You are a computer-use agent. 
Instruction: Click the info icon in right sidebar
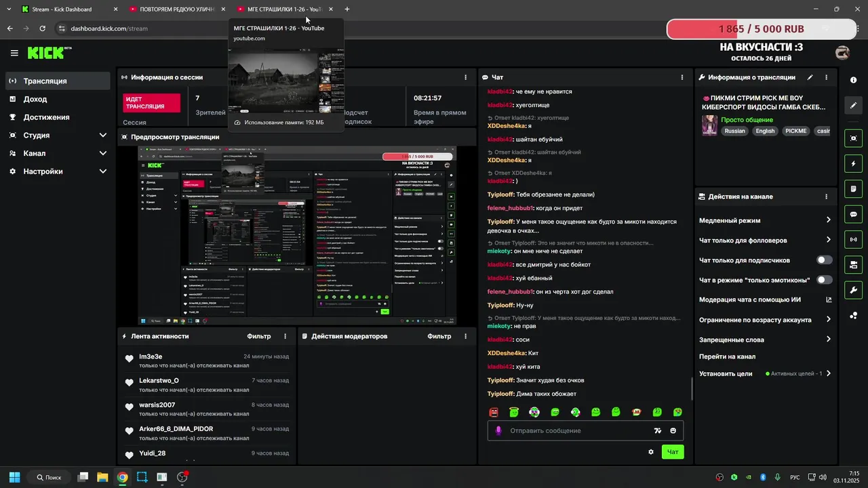[853, 80]
